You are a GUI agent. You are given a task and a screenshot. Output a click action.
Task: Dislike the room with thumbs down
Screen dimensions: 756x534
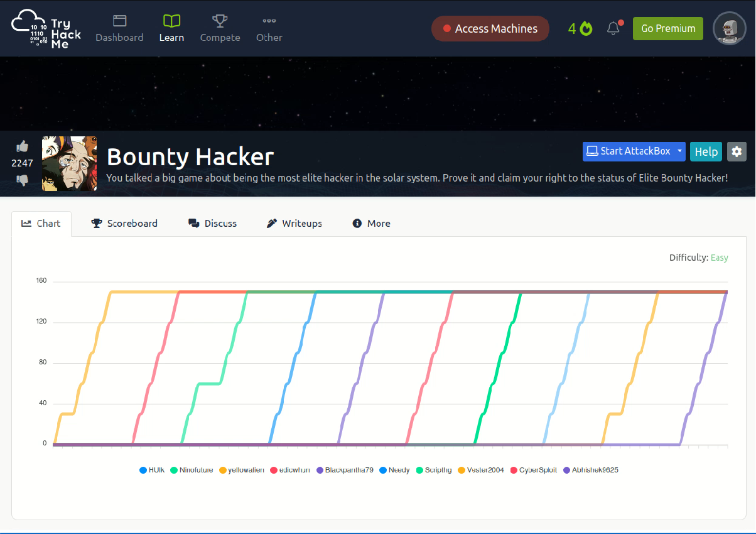click(x=23, y=180)
